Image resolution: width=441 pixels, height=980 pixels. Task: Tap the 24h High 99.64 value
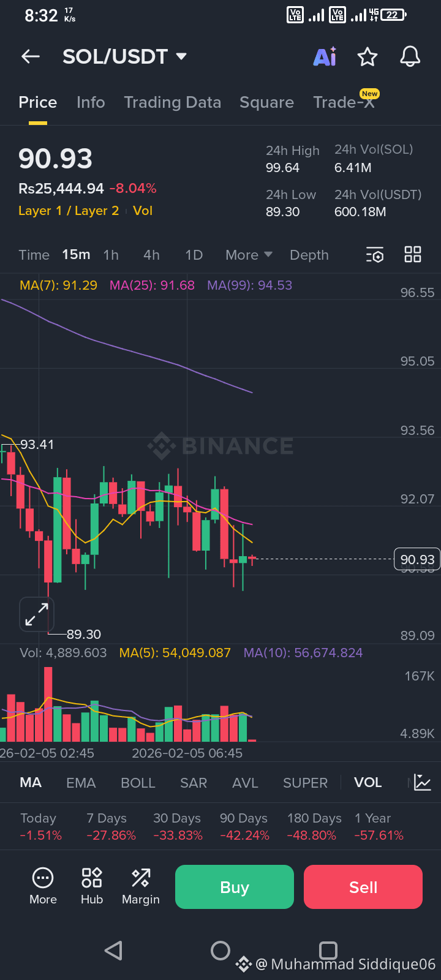tap(282, 168)
